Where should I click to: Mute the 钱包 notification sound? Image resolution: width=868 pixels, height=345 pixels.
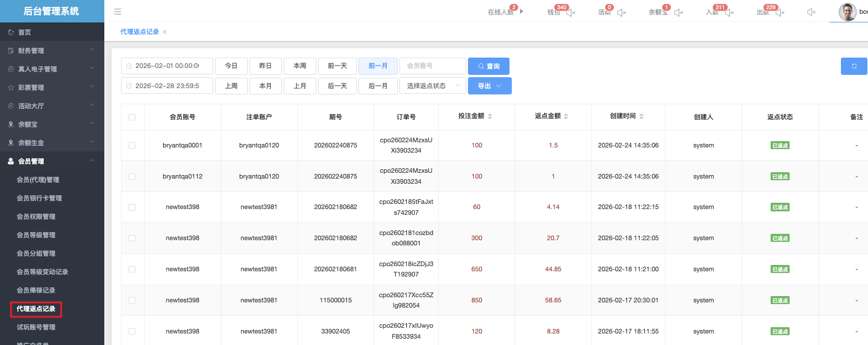coord(571,12)
